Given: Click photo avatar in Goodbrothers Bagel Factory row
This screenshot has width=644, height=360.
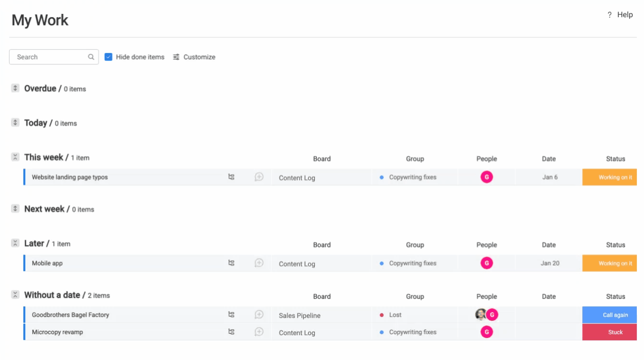Looking at the screenshot, I should coord(481,315).
